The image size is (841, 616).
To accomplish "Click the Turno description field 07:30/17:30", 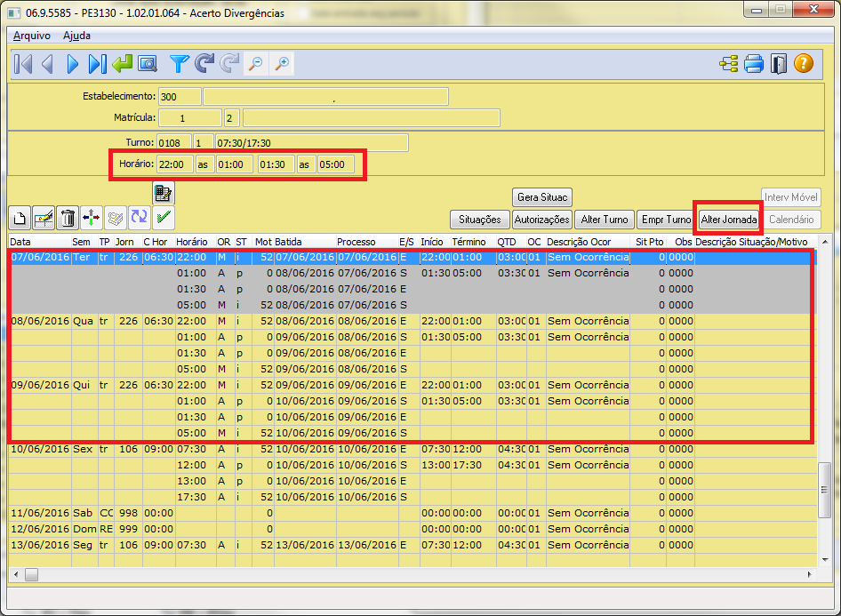I will click(x=312, y=143).
